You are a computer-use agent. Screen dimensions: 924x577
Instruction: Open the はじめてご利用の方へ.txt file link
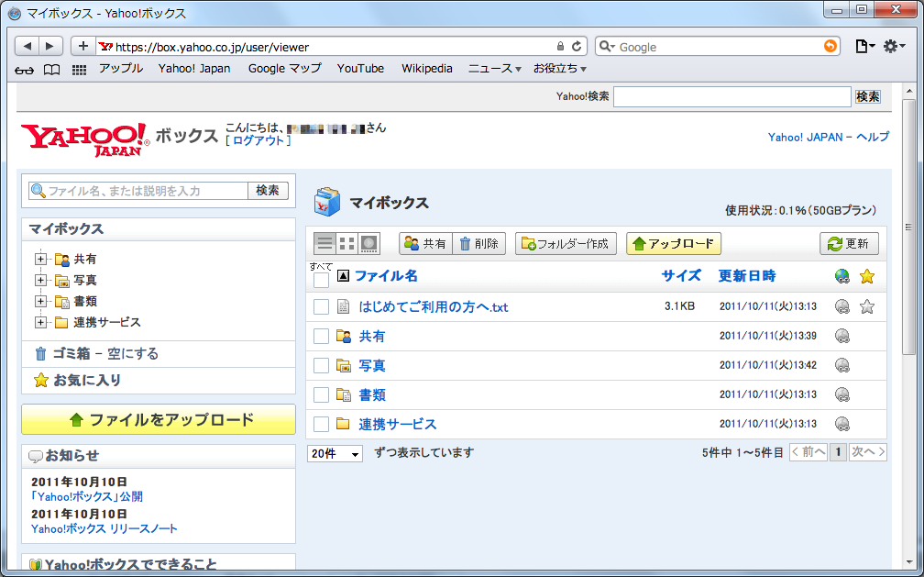click(433, 306)
